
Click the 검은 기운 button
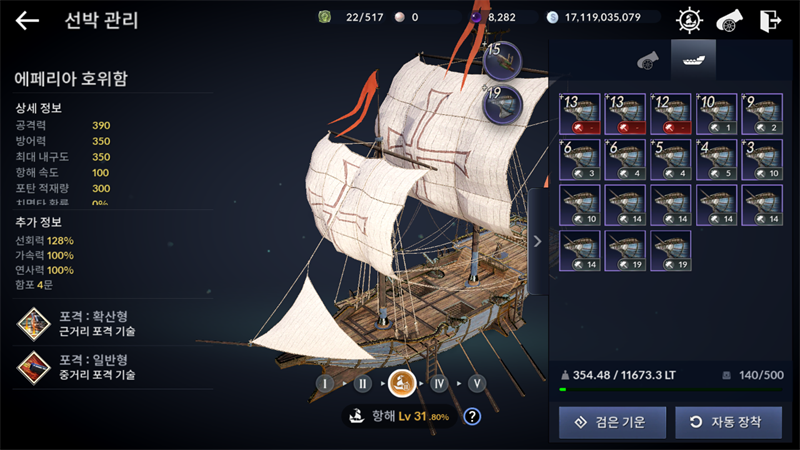tap(612, 422)
